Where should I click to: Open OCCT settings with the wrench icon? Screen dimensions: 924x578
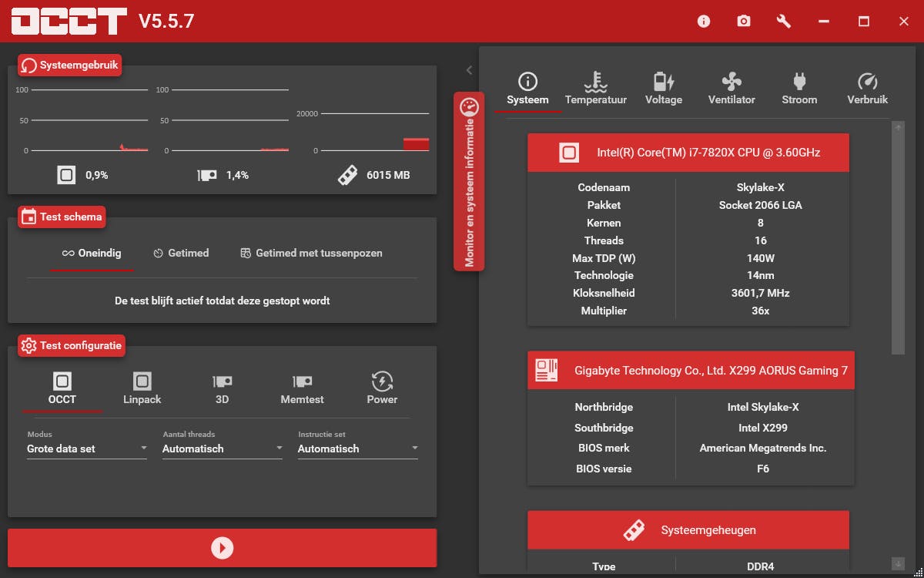tap(783, 21)
